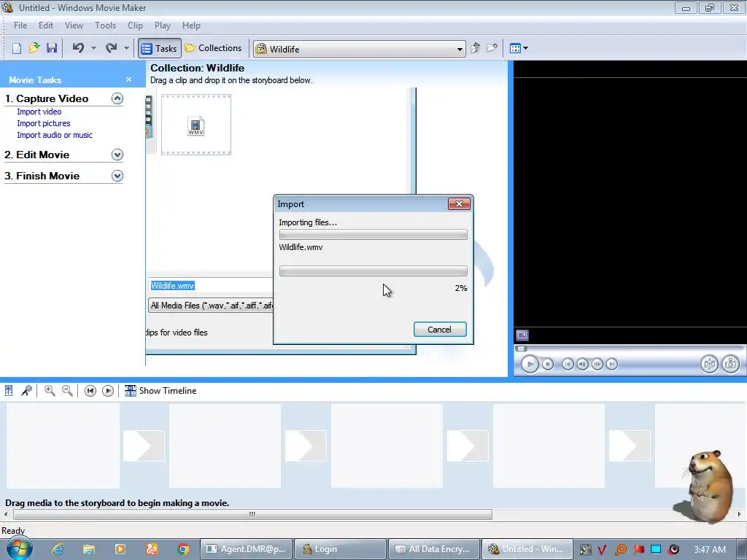Screen dimensions: 747x560
Task: Click the monitor Forward button
Action: pos(612,365)
